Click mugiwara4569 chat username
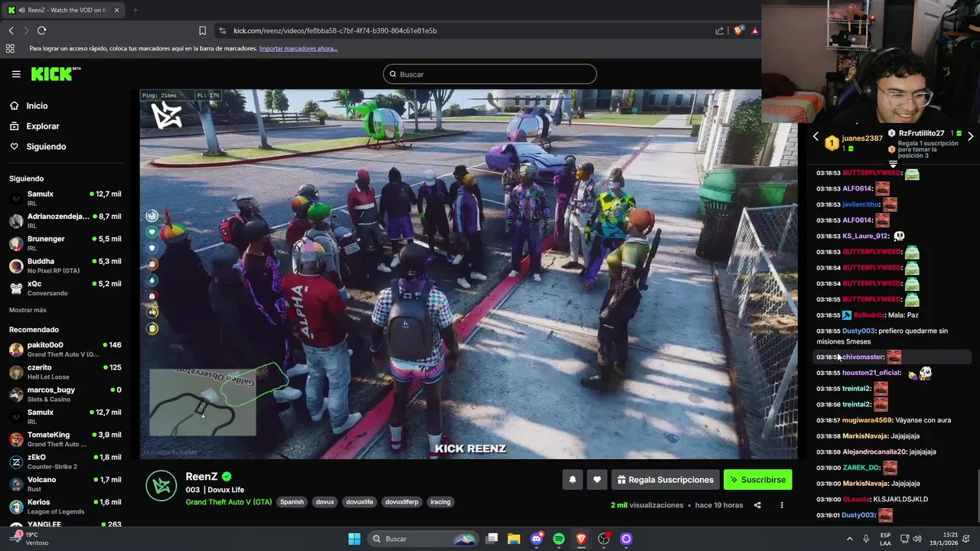Screen dimensions: 980x551 coord(867,420)
